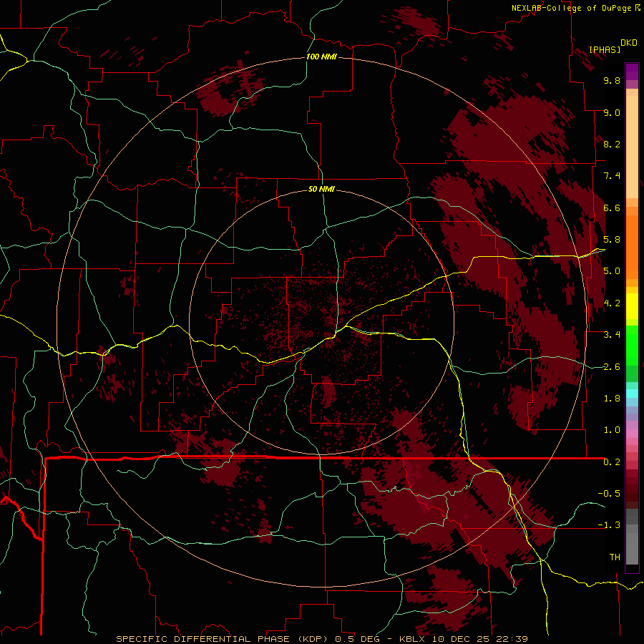644x644 pixels.
Task: Click the 9.0 value on the KDP legend
Action: tap(612, 112)
